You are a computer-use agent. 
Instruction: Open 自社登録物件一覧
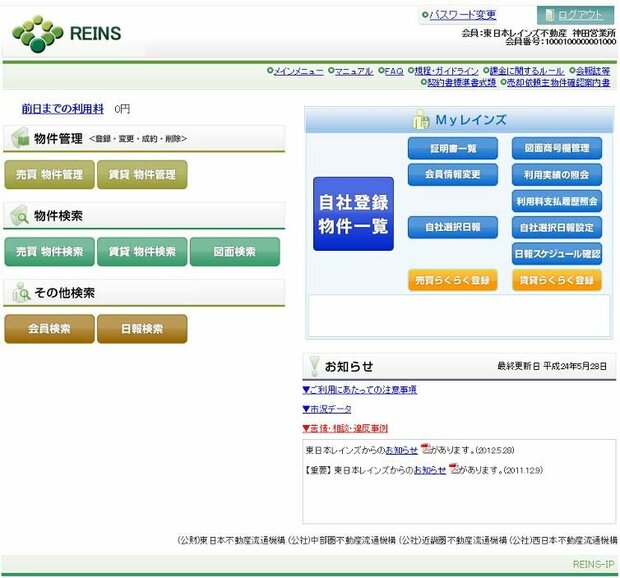click(353, 214)
